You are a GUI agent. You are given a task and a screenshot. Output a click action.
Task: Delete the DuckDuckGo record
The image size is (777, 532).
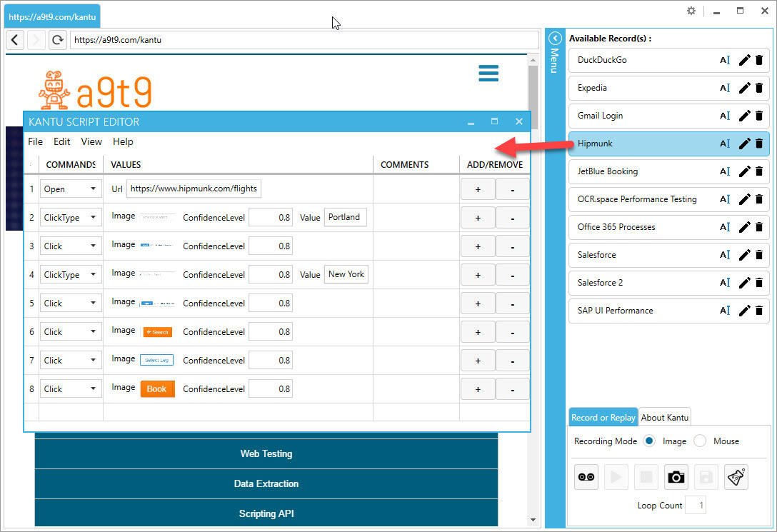(x=759, y=60)
